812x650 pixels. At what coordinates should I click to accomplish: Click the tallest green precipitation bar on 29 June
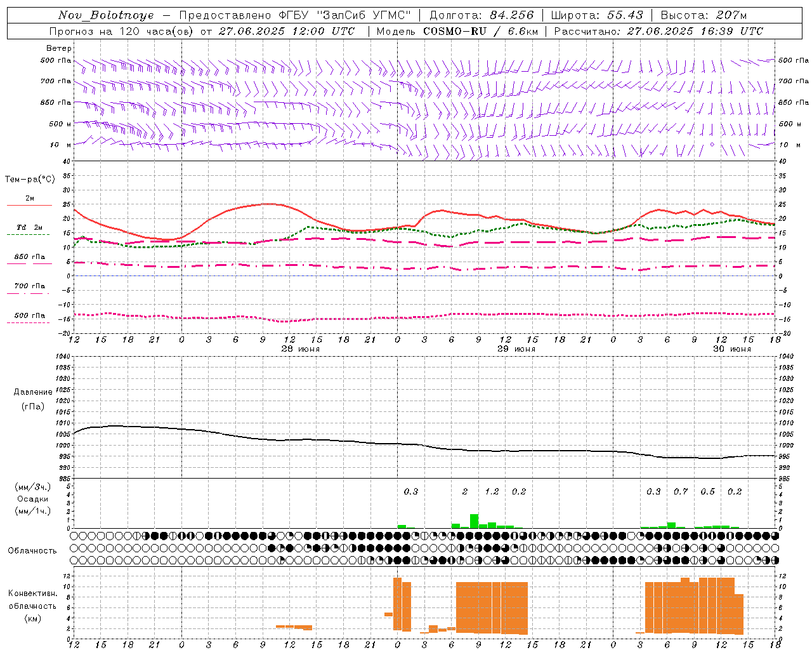(x=474, y=521)
